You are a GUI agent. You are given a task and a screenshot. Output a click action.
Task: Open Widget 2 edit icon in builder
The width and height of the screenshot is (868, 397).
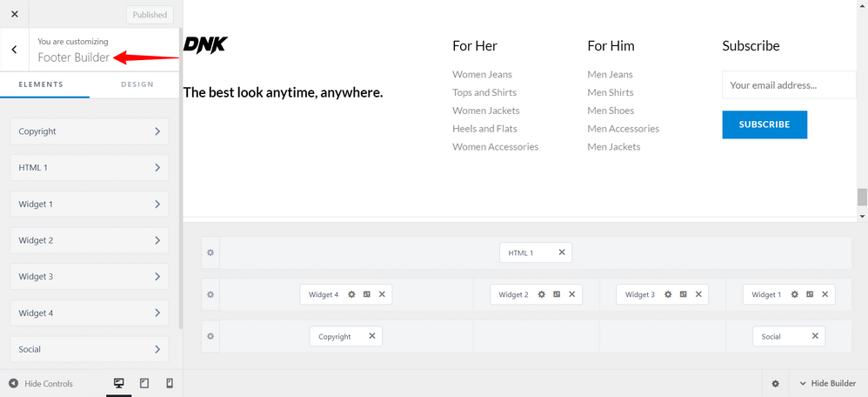pos(557,294)
